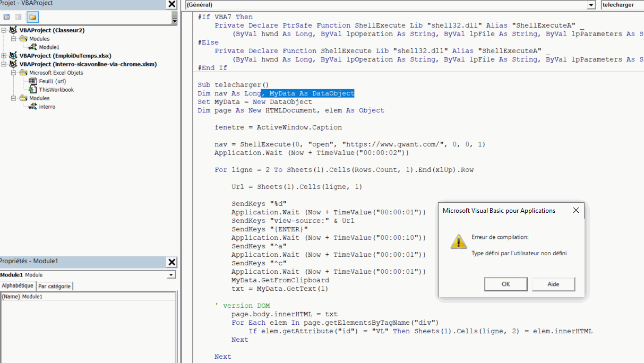Click the 'txt = MyData.GetText(1)' line
This screenshot has width=644, height=363.
[280, 289]
